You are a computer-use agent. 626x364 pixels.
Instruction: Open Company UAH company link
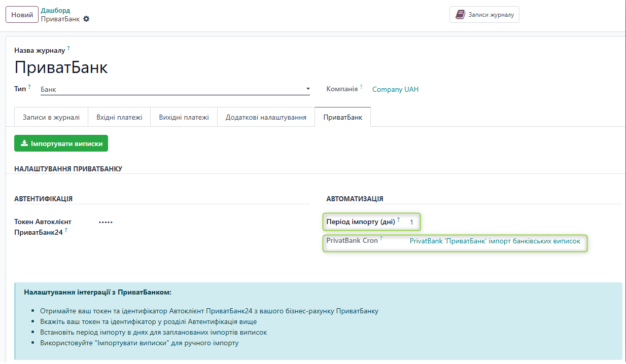395,89
